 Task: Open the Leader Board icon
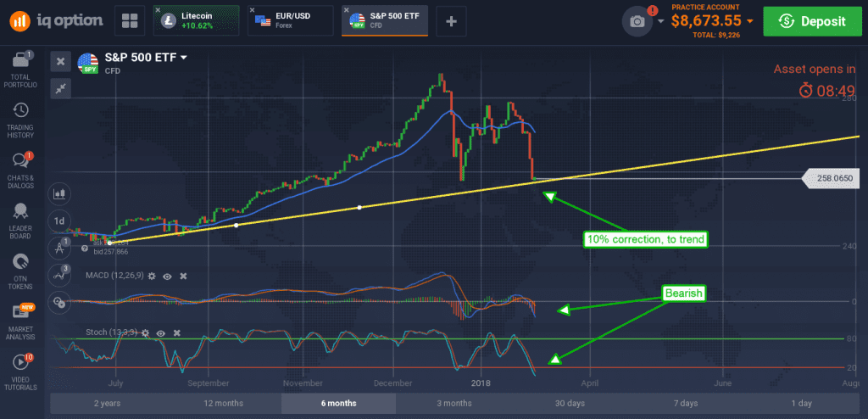point(20,220)
